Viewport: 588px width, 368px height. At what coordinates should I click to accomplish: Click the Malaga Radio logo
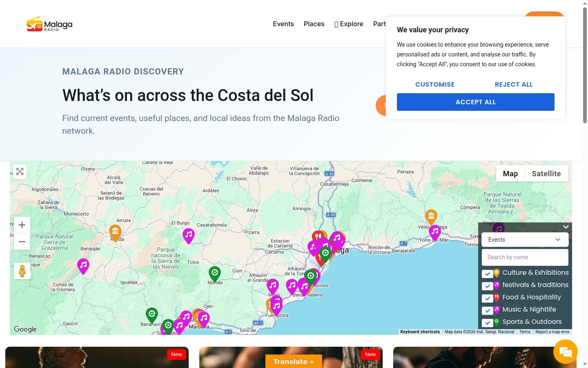coord(49,24)
